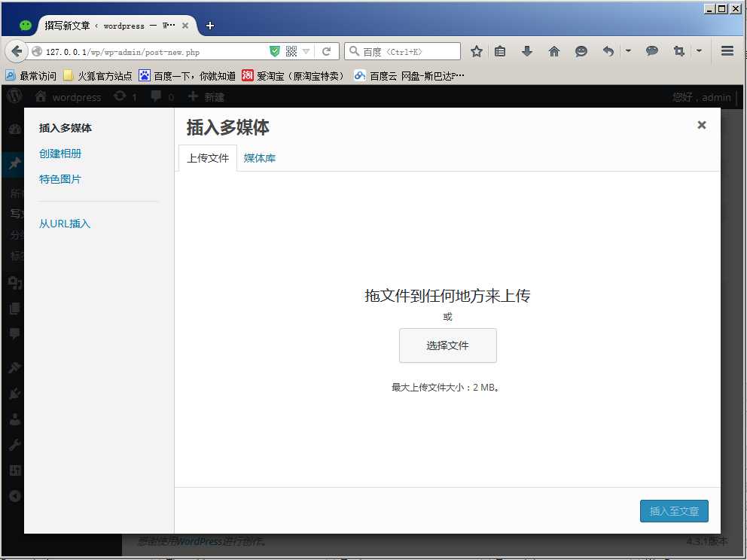Select 从URL插入 in the dialog sidebar
The image size is (747, 560).
pos(64,224)
